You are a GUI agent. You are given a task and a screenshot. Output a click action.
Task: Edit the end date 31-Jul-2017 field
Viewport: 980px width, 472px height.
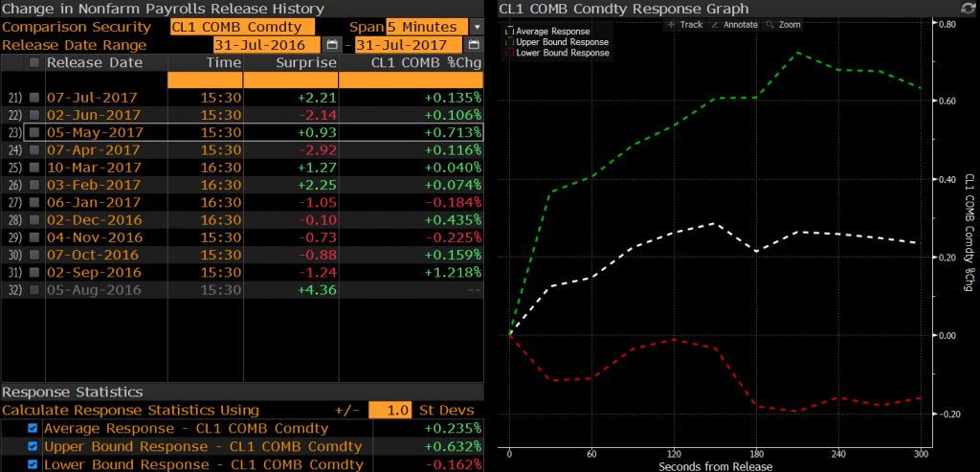[409, 45]
